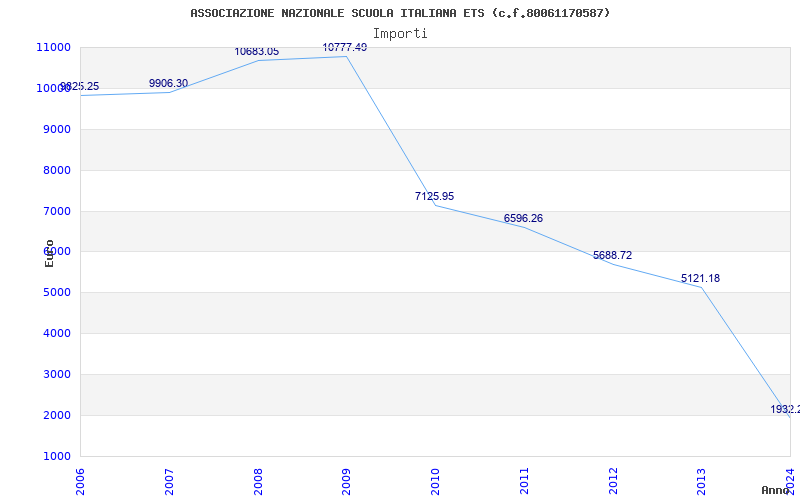Image resolution: width=800 pixels, height=500 pixels.
Task: Click the y-axis value 9000
Action: tap(57, 129)
